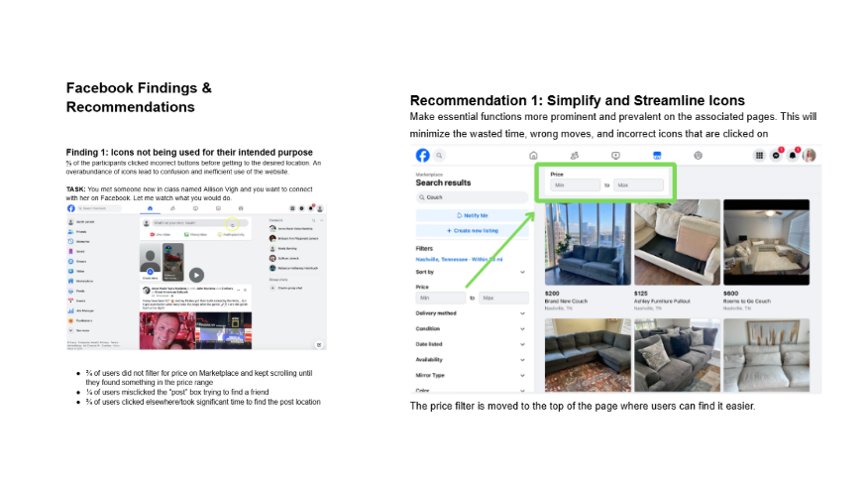Open Ads Manager in the home feed's left sidebar

[x=80, y=310]
